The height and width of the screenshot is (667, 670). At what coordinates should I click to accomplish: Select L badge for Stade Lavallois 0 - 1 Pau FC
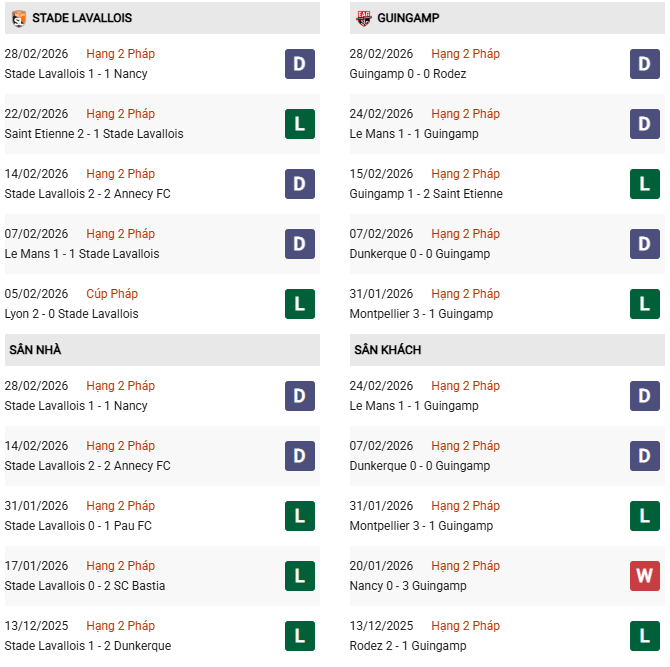pos(300,516)
